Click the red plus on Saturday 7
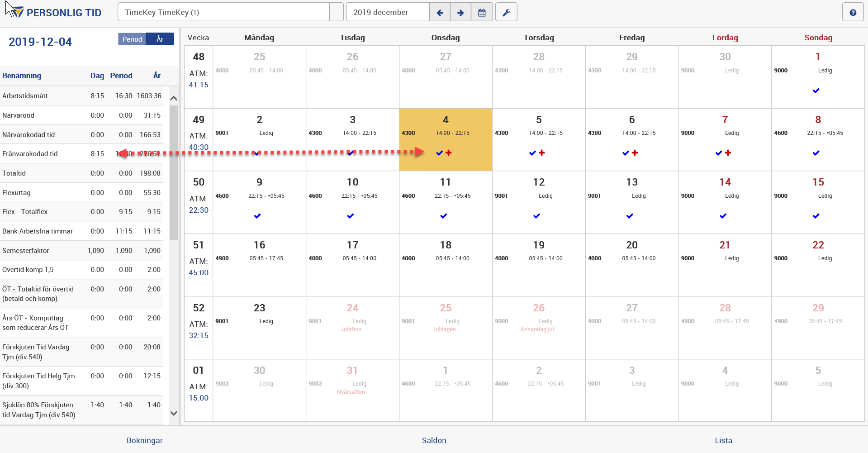The height and width of the screenshot is (453, 868). 728,153
